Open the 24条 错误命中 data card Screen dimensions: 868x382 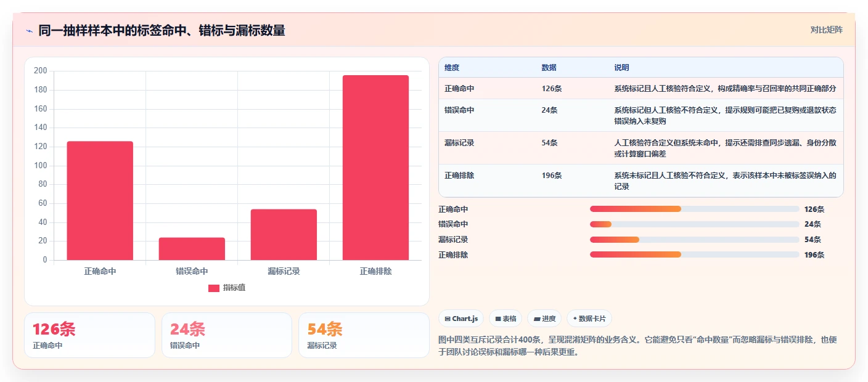pyautogui.click(x=227, y=335)
